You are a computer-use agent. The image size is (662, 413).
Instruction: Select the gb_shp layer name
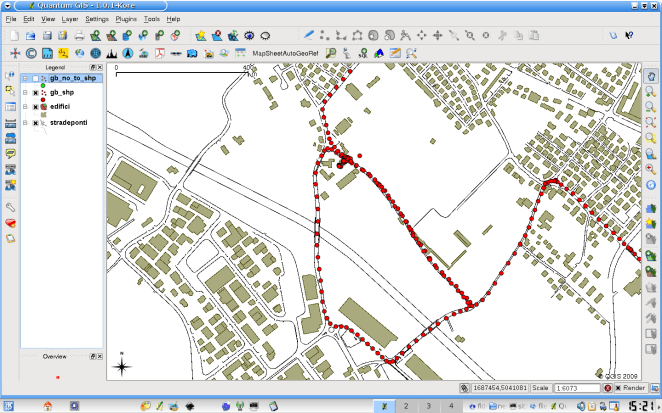62,92
